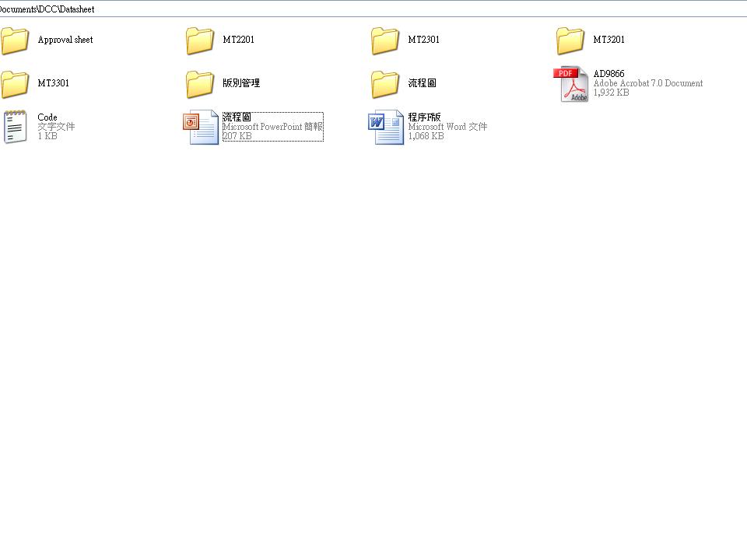Open the AD9866 PDF document icon
The image size is (747, 560).
[x=570, y=84]
